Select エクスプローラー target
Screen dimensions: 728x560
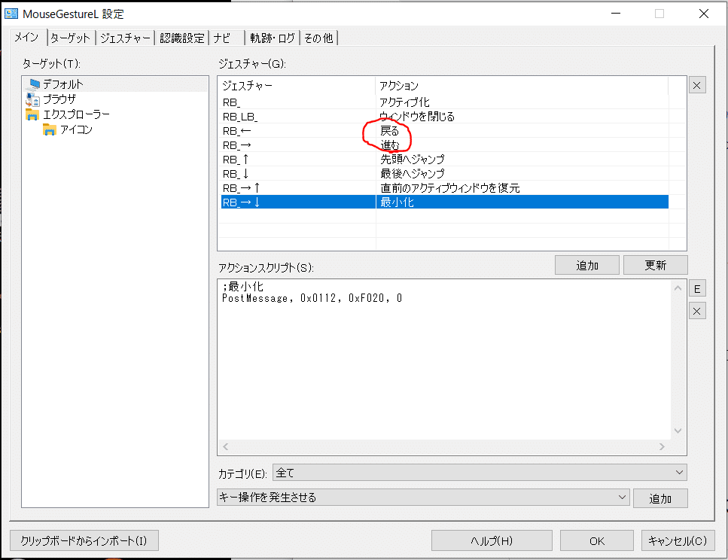(x=77, y=114)
